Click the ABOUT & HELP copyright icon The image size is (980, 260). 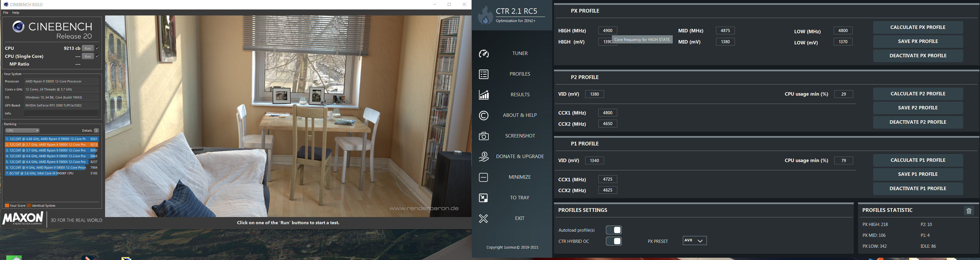point(484,115)
